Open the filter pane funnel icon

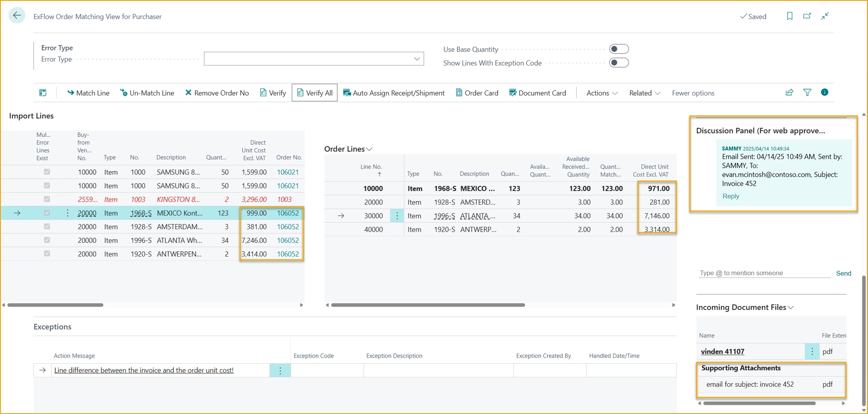[807, 93]
